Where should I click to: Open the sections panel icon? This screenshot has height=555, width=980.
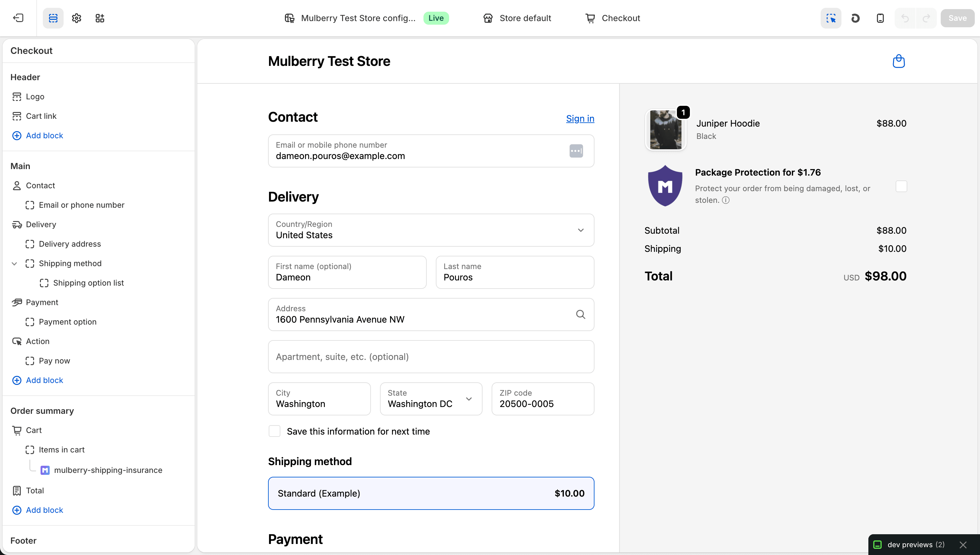click(x=53, y=18)
